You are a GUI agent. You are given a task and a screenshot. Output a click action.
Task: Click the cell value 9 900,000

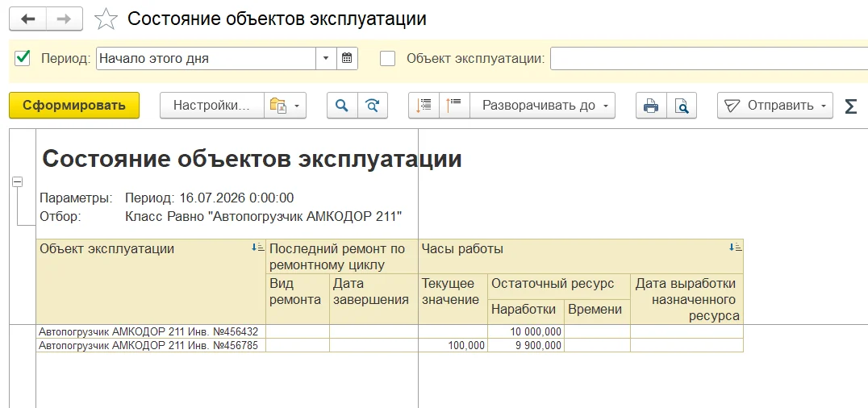(x=526, y=345)
